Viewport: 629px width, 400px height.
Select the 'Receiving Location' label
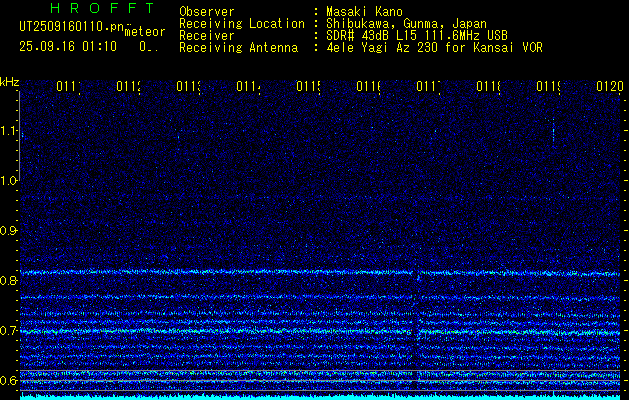click(242, 24)
